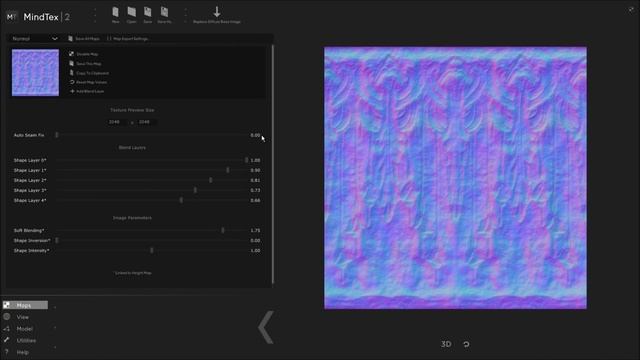Click Reset Map Values
The width and height of the screenshot is (640, 360).
click(88, 82)
